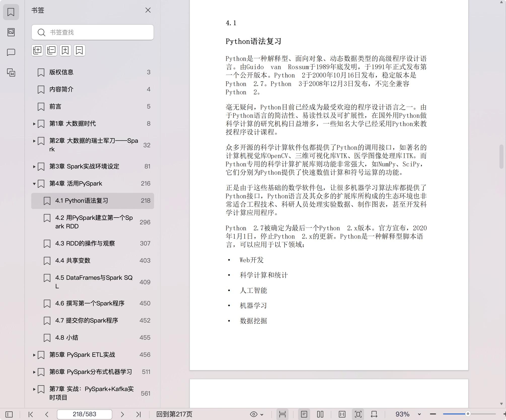This screenshot has width=506, height=420.
Task: Click the document vertical scrollbar thumb
Action: click(501, 157)
